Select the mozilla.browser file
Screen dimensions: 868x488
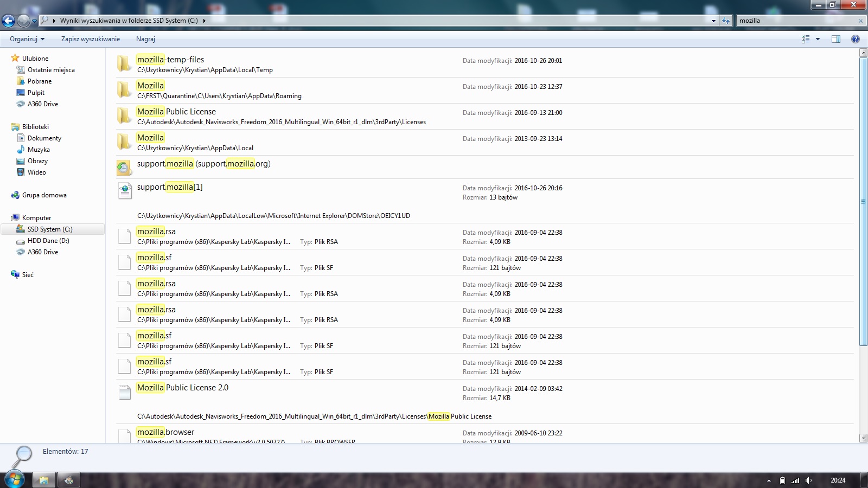484,434
